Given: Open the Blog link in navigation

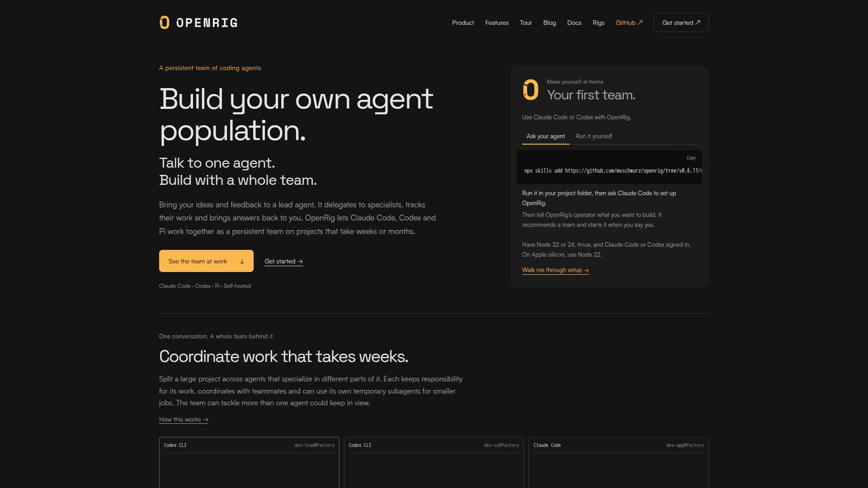Looking at the screenshot, I should [549, 23].
